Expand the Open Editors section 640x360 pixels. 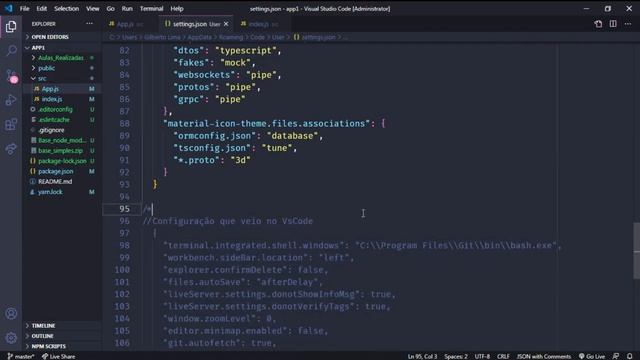pos(61,37)
